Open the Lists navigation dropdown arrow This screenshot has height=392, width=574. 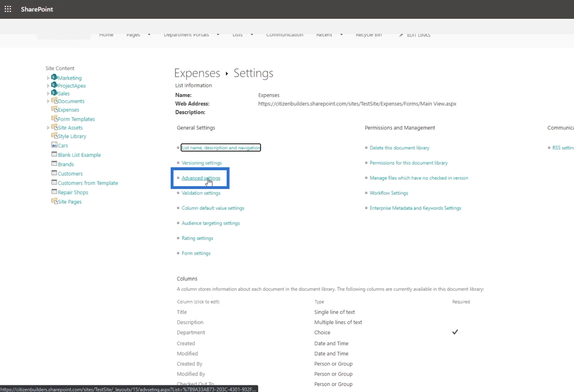pyautogui.click(x=252, y=35)
